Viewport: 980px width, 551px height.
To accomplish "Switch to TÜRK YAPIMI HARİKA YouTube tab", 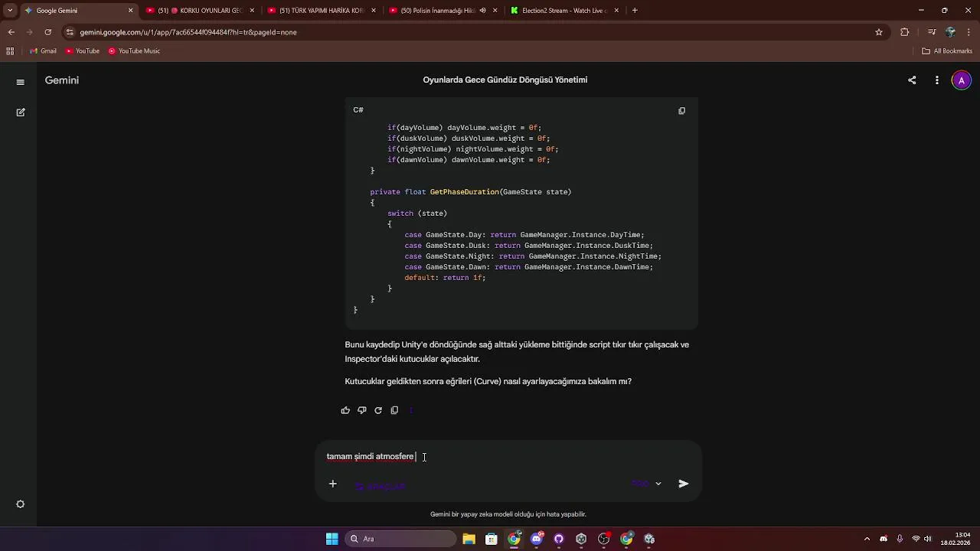I will pyautogui.click(x=322, y=11).
